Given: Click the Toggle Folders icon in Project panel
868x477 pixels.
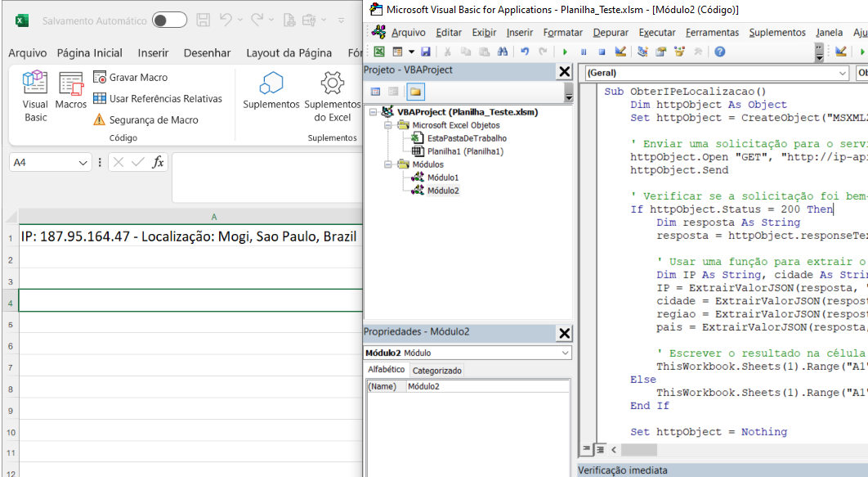Looking at the screenshot, I should point(415,92).
